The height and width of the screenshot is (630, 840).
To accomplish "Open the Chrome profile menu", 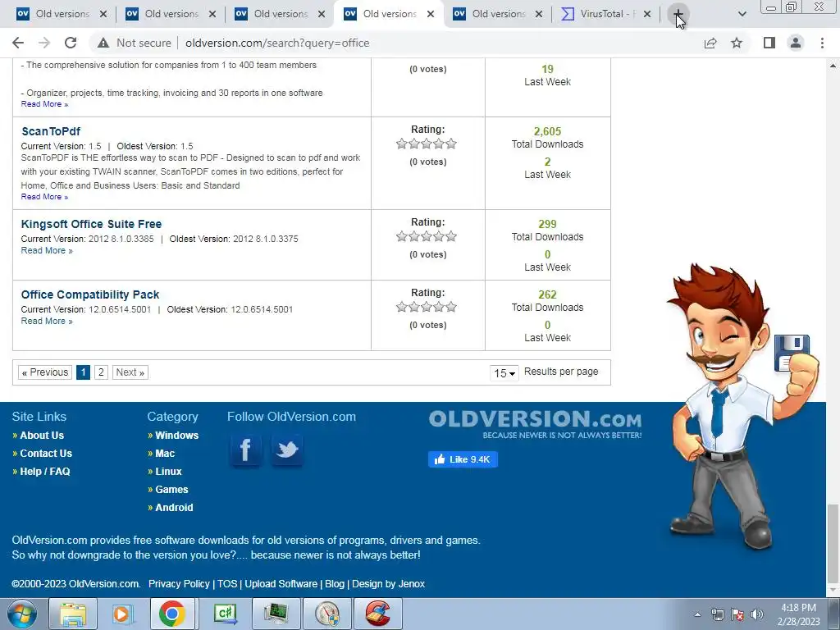I will 796,43.
